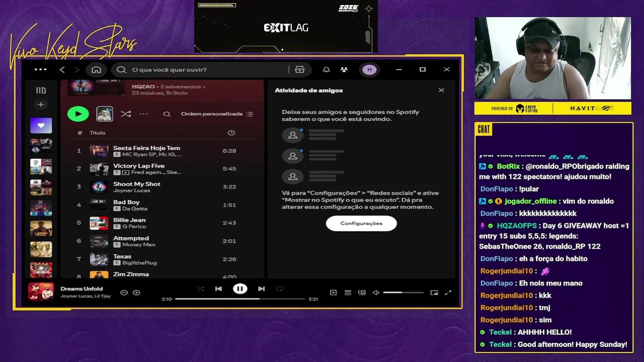This screenshot has width=644, height=362.
Task: Mute the volume speaker icon
Action: coord(376,293)
